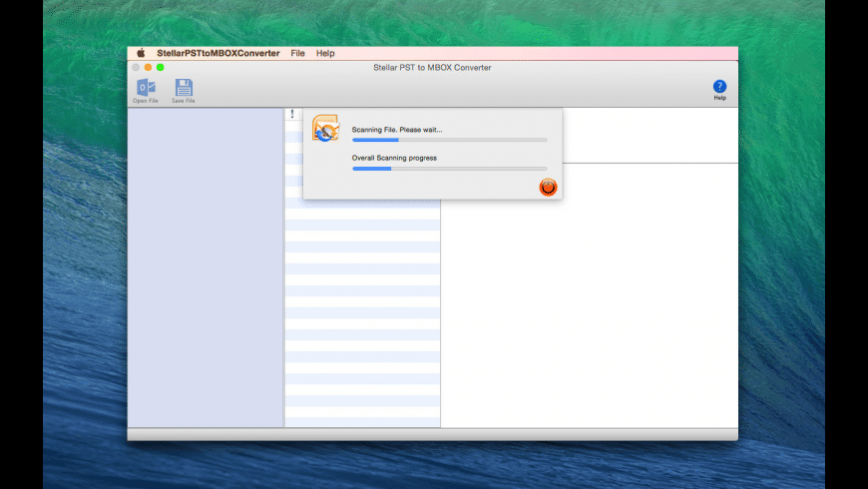
Task: Open the File menu
Action: [x=298, y=53]
